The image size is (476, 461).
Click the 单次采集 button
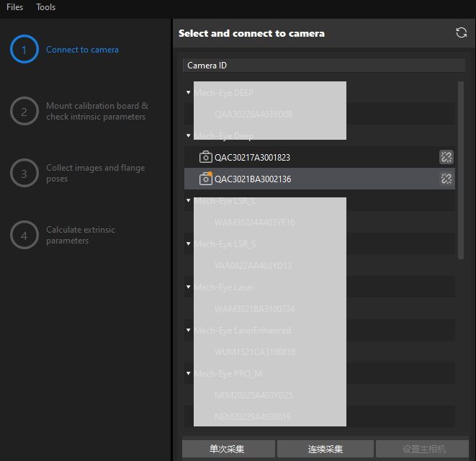pyautogui.click(x=228, y=449)
